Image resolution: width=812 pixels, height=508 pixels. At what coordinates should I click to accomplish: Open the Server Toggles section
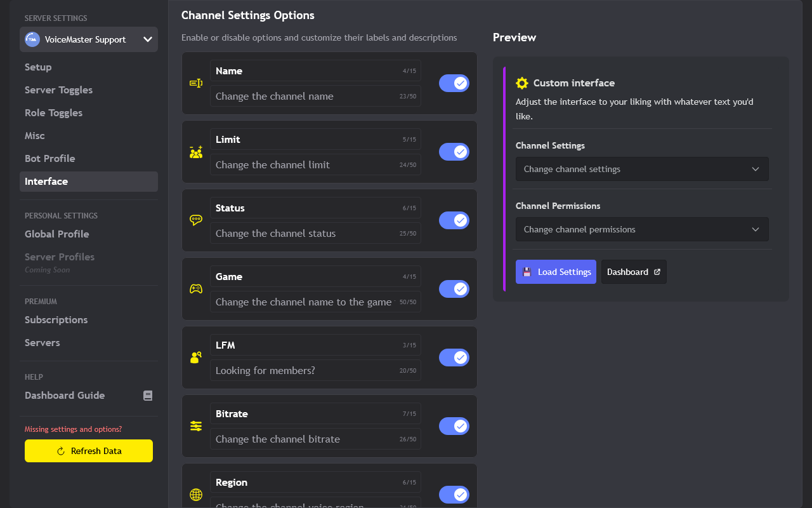(58, 90)
